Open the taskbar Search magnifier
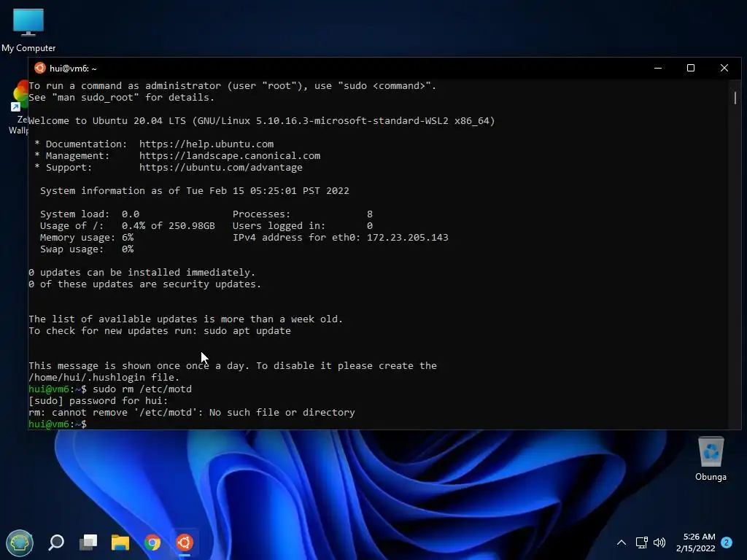The width and height of the screenshot is (747, 560). [56, 542]
